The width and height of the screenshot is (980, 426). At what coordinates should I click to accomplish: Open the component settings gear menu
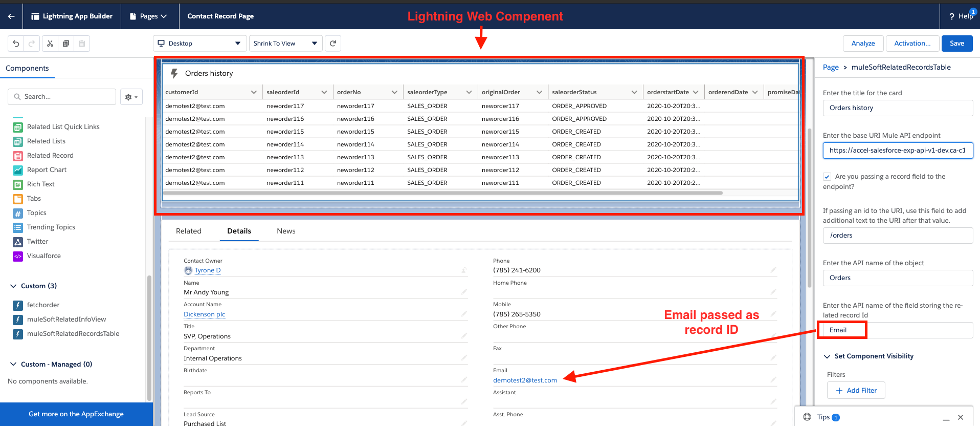(131, 97)
